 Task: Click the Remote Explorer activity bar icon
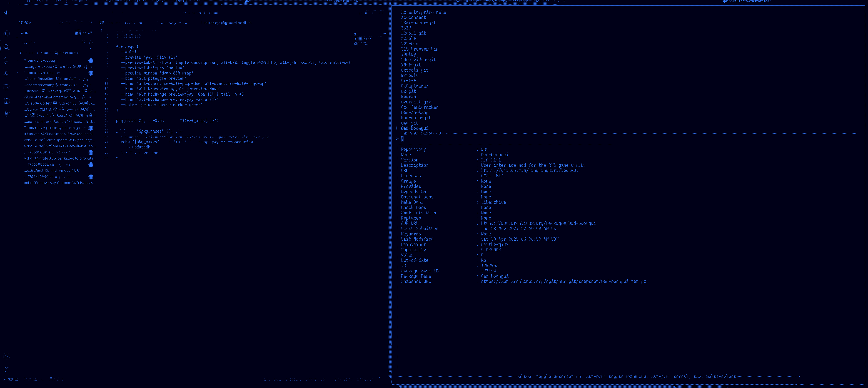click(x=6, y=87)
